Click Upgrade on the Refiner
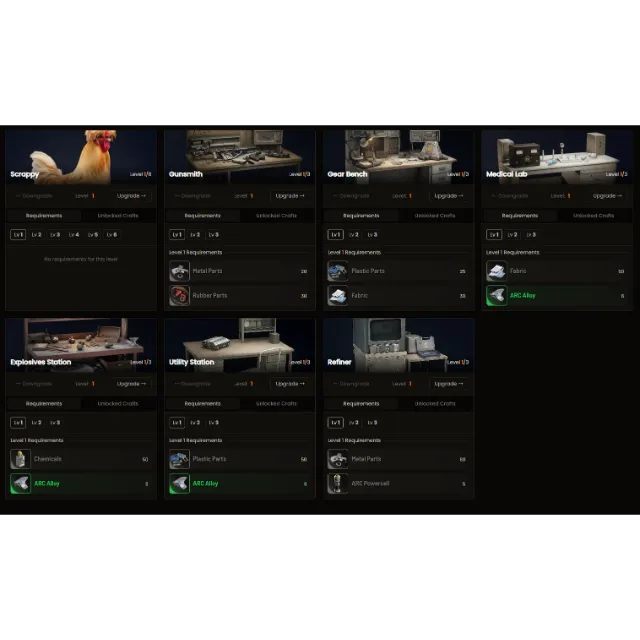Screen dimensions: 640x640 click(x=449, y=384)
